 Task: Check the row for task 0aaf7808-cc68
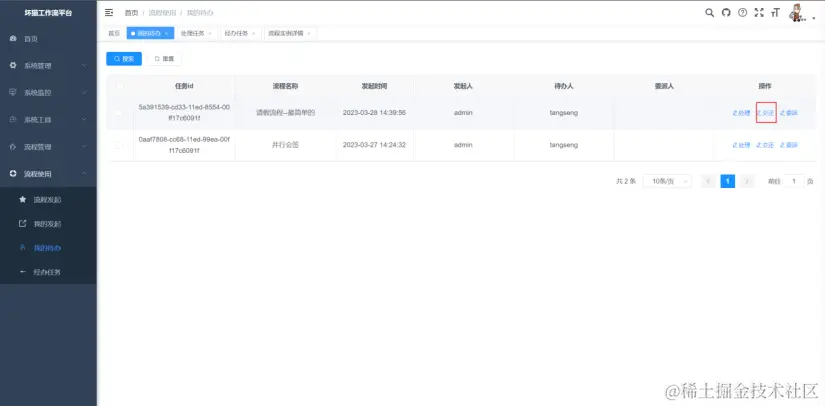(x=119, y=145)
